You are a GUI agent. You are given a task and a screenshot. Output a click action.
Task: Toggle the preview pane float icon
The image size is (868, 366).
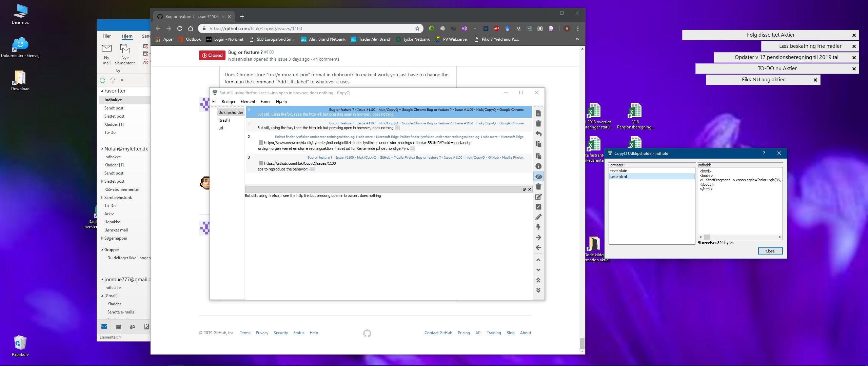pos(524,189)
